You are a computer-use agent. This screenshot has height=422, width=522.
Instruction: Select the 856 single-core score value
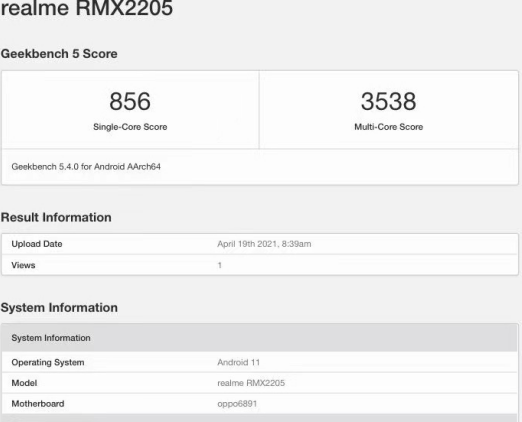pyautogui.click(x=130, y=101)
